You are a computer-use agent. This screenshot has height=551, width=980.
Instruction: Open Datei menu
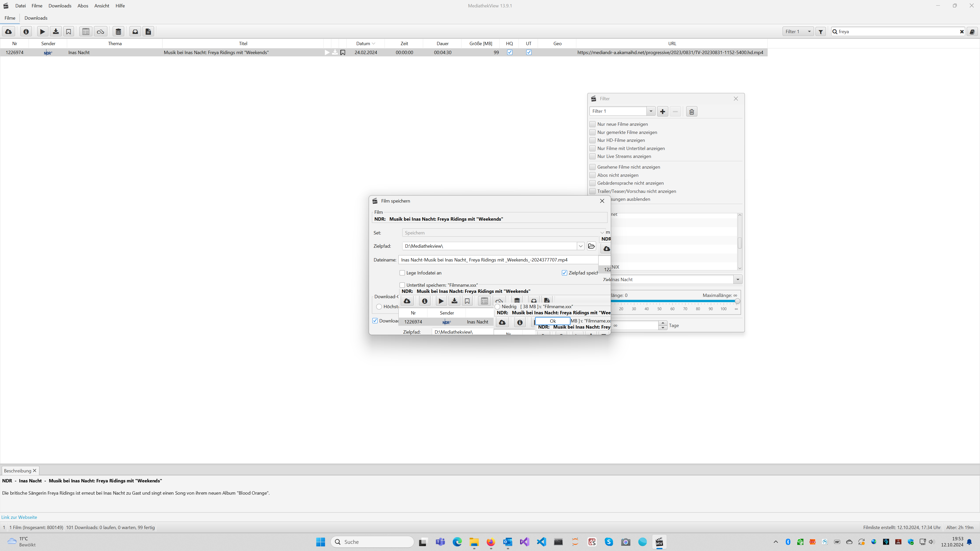[20, 6]
